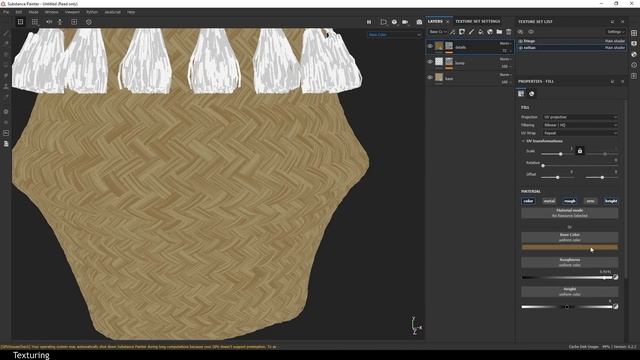Undock the Properties - Fill panel

[612, 82]
